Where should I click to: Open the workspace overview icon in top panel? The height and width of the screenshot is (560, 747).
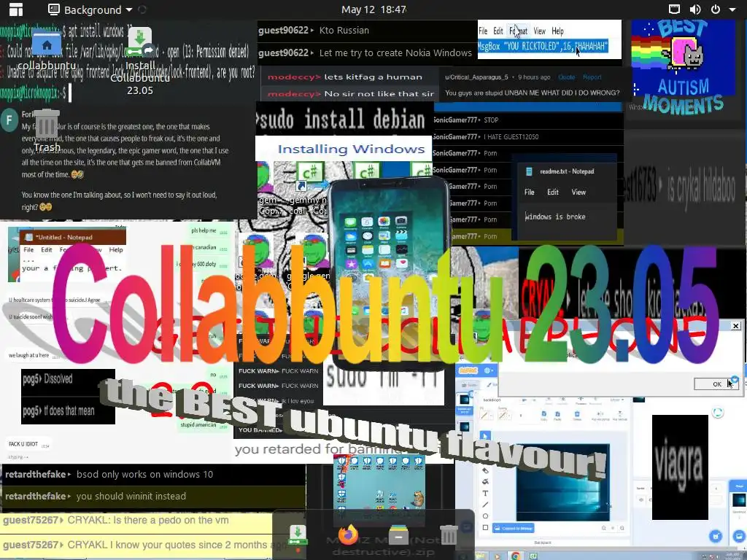click(x=16, y=9)
